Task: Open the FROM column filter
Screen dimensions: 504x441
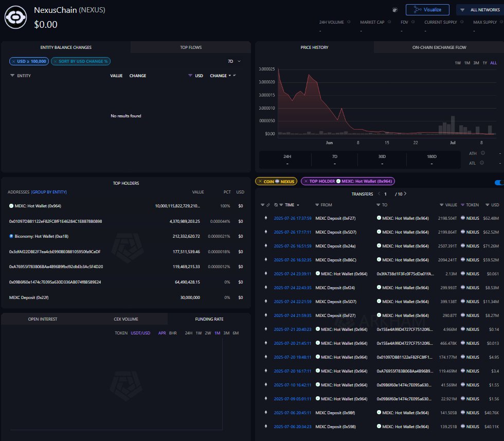Action: coord(317,205)
